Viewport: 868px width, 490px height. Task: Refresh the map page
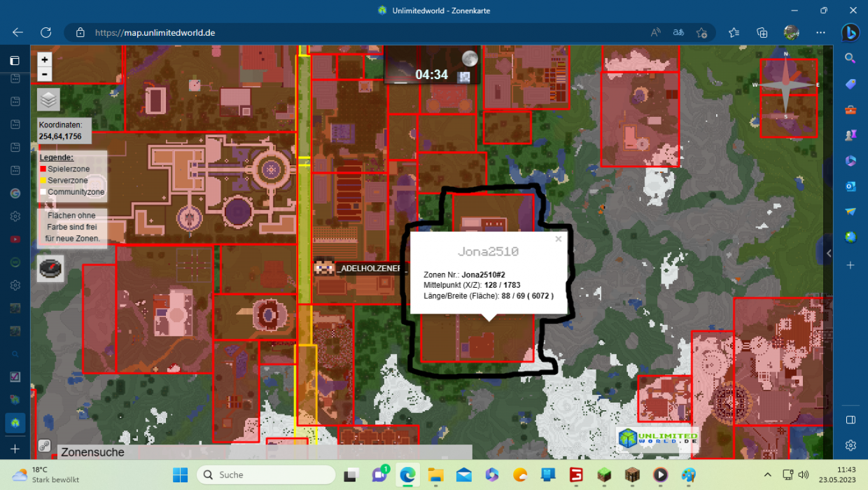click(45, 32)
